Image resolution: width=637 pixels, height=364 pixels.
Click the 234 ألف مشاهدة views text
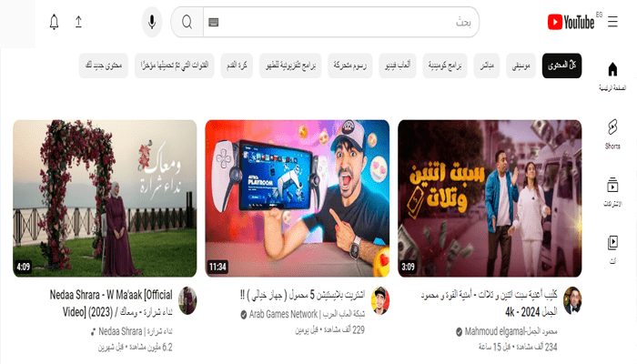(537, 347)
